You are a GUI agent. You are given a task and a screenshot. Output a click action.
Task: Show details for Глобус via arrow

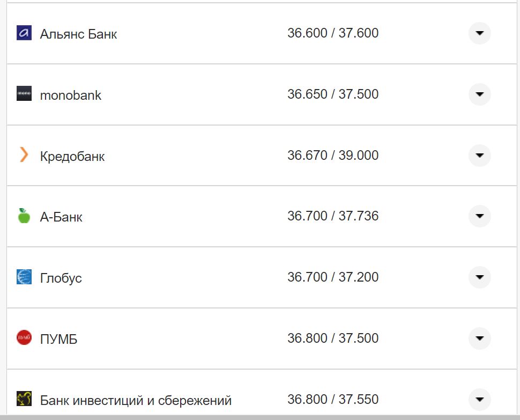point(479,277)
